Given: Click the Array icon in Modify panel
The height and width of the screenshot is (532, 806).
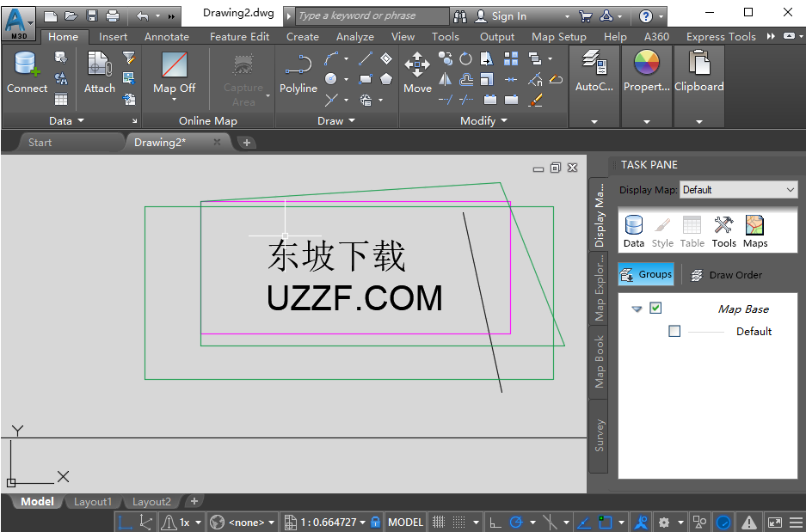Looking at the screenshot, I should click(511, 59).
